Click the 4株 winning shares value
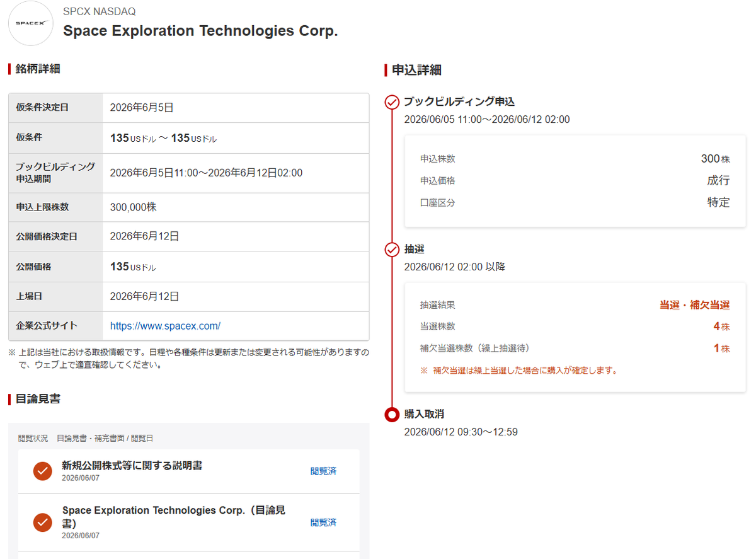 click(721, 326)
